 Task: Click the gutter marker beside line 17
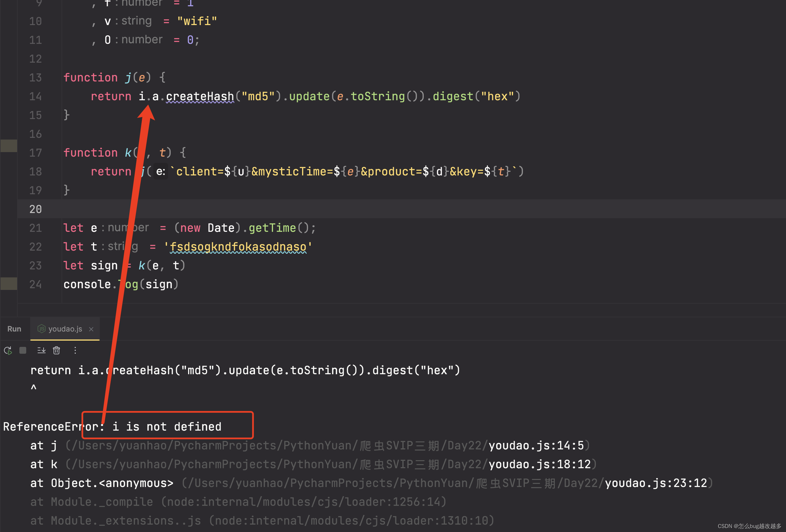pos(9,146)
